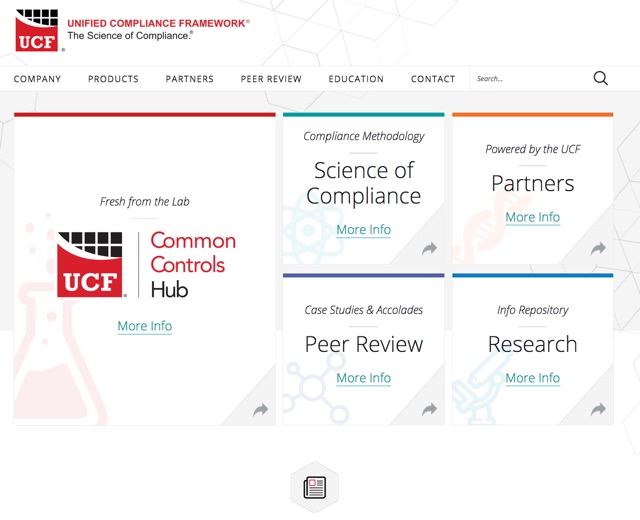This screenshot has width=640, height=520.
Task: Focus the Search input field
Action: [531, 78]
